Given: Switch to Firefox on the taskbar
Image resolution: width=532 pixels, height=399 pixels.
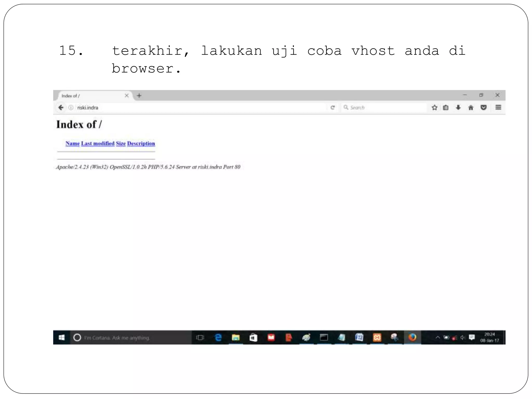Looking at the screenshot, I should [412, 337].
